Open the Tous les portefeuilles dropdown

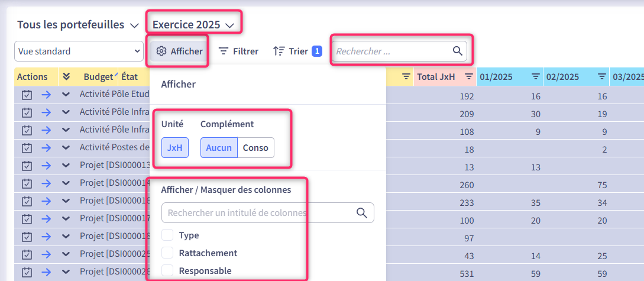coord(77,25)
